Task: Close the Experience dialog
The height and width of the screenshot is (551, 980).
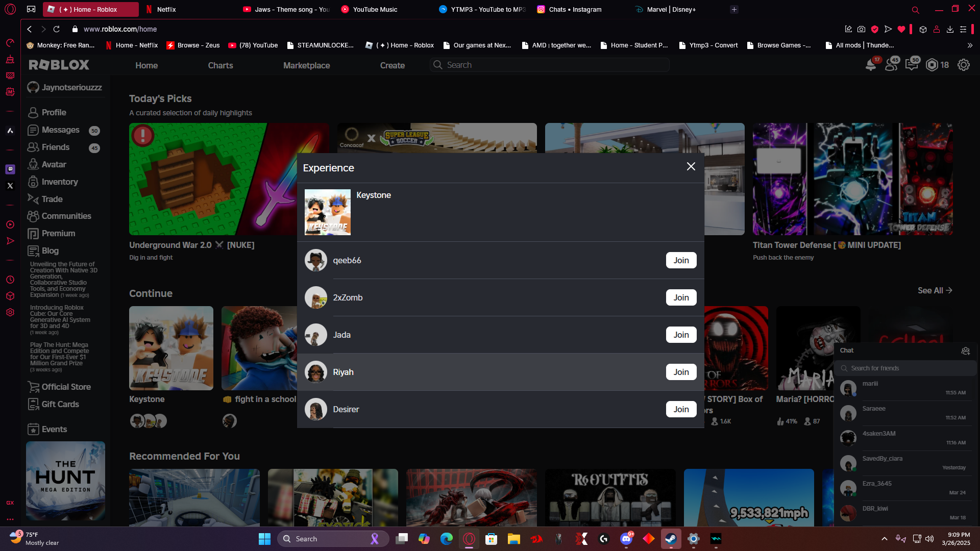Action: 691,167
